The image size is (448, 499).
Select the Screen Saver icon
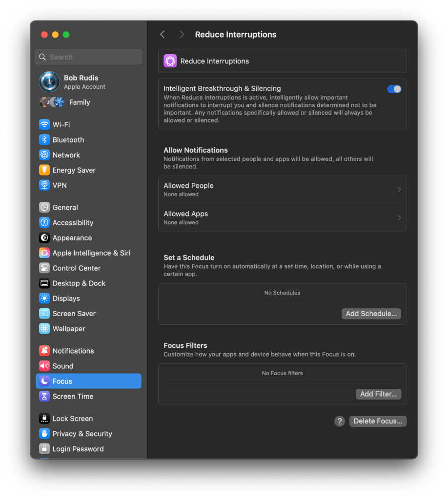coord(44,314)
